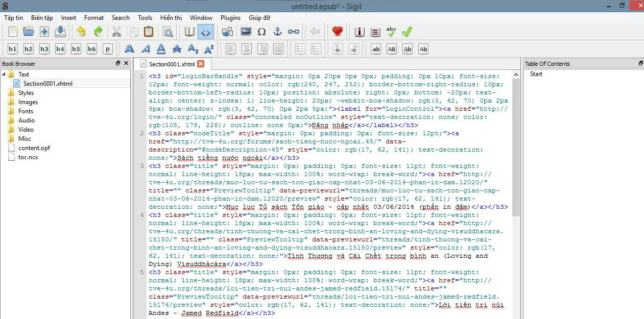Cut selection with scissors icon
Image resolution: width=644 pixels, height=319 pixels.
(117, 32)
